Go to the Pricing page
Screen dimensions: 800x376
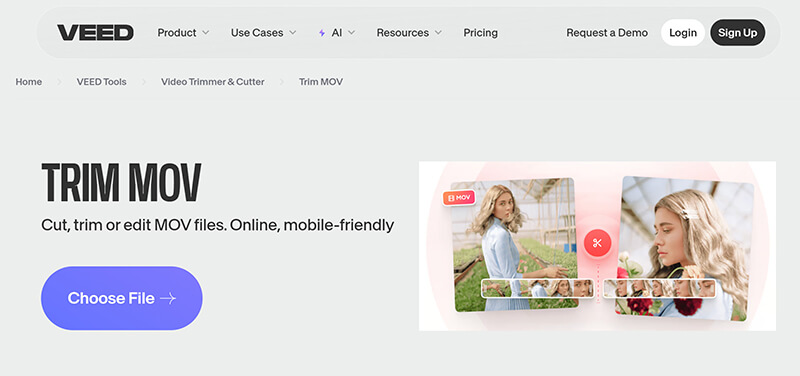click(x=481, y=33)
